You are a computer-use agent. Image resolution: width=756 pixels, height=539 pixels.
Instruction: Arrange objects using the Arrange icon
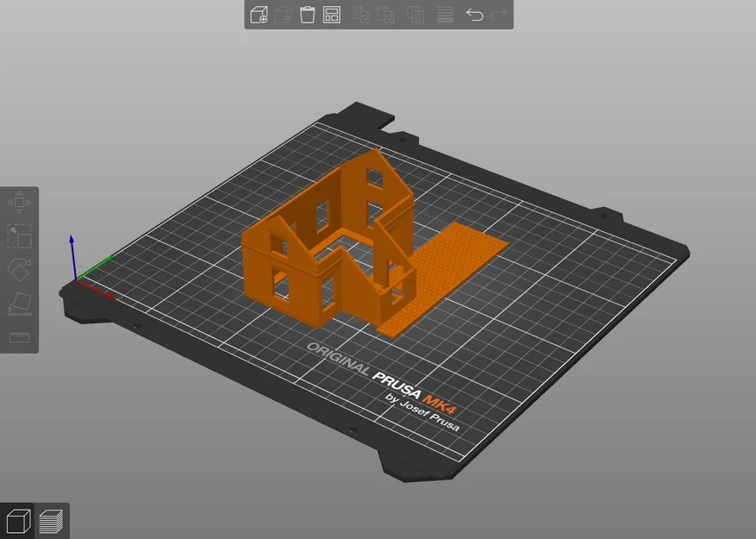coord(332,15)
